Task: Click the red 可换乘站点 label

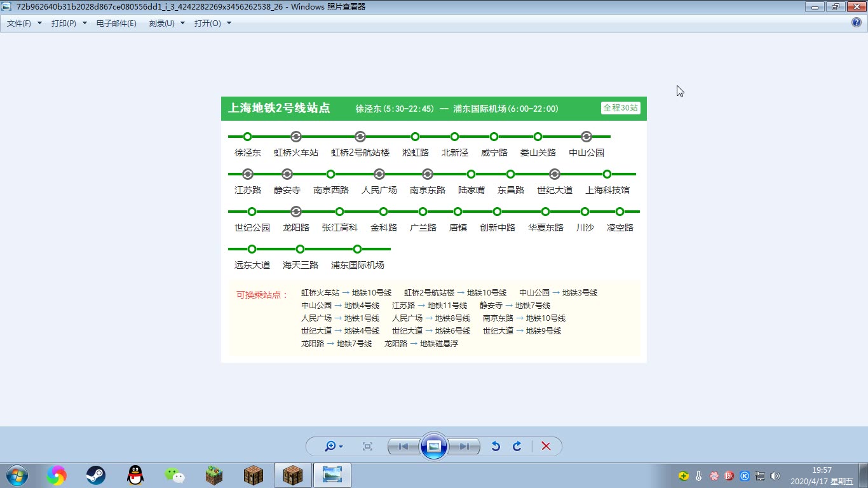Action: tap(262, 295)
